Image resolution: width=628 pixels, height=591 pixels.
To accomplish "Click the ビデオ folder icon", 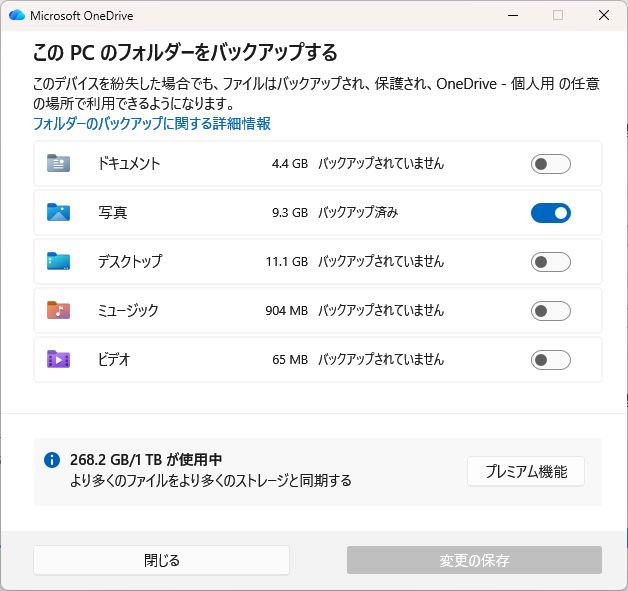I will [58, 359].
